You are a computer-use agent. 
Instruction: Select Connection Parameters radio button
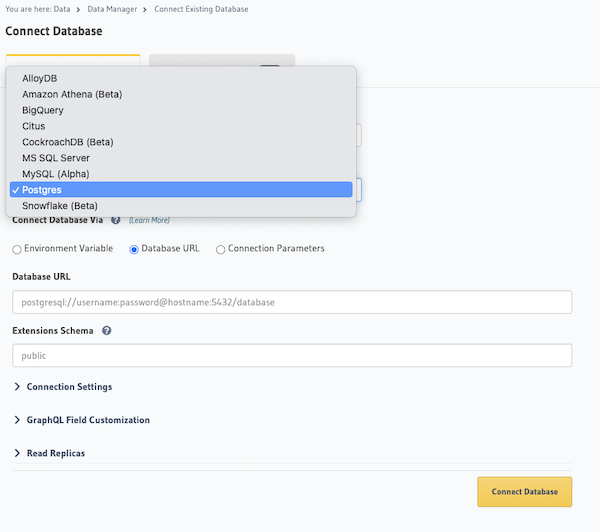[220, 250]
